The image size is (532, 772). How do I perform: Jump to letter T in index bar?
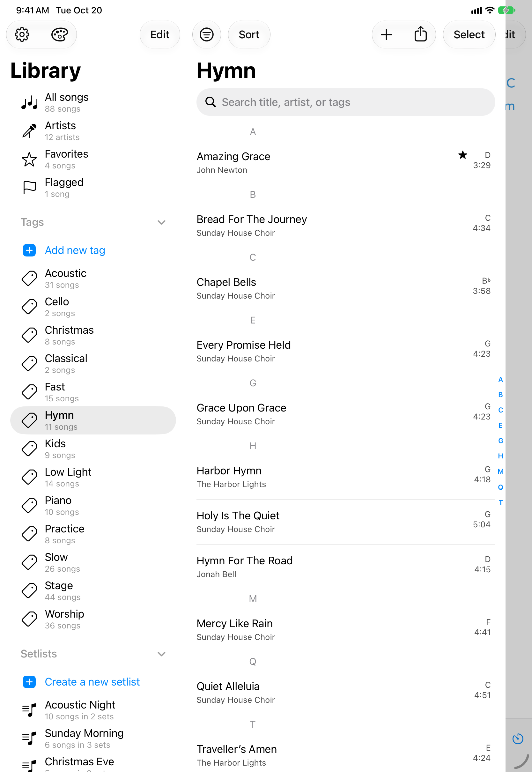[x=500, y=502]
